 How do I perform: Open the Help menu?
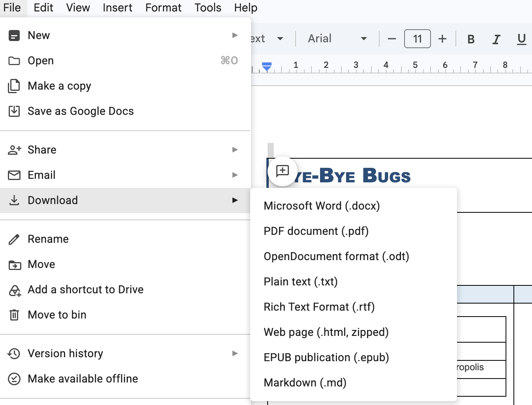coord(246,8)
